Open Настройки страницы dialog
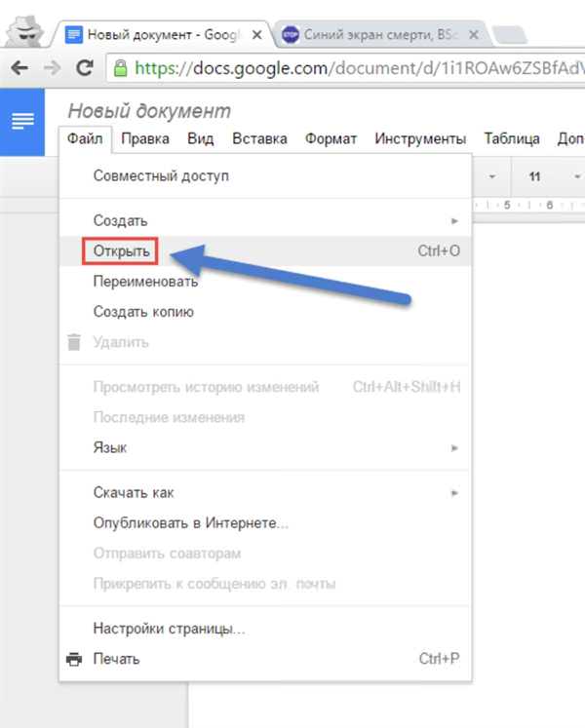Viewport: 585px width, 728px height. 265,629
